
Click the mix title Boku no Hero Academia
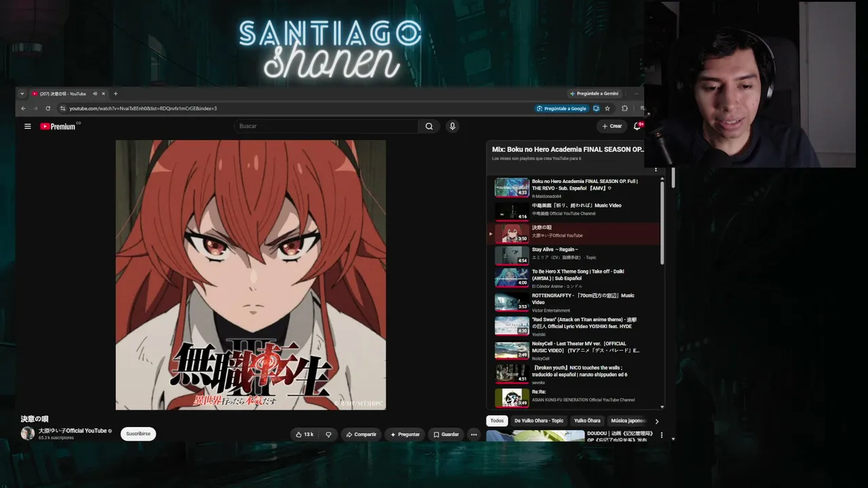(x=568, y=149)
